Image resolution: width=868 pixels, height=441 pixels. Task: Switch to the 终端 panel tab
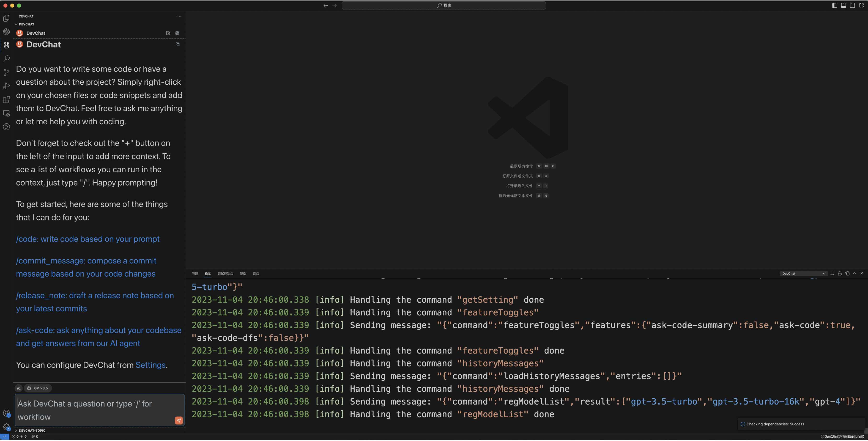(x=243, y=273)
